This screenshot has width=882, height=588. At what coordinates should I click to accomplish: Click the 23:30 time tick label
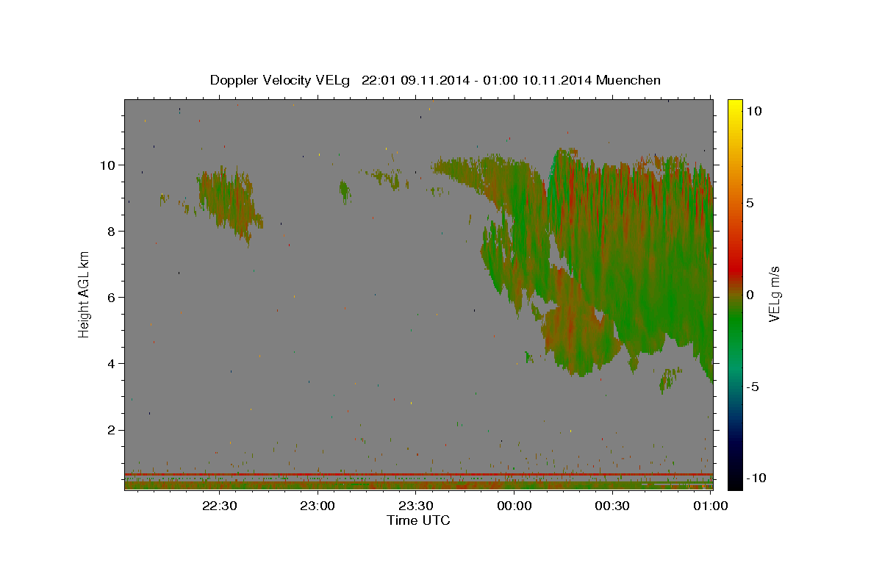point(416,506)
